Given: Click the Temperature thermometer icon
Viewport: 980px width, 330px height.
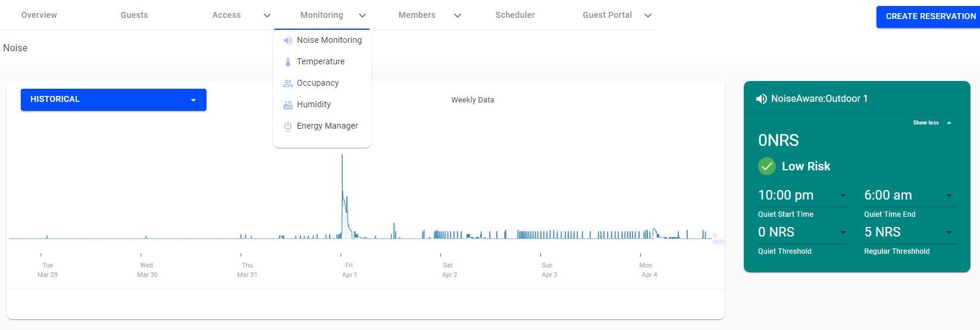Looking at the screenshot, I should [x=287, y=62].
